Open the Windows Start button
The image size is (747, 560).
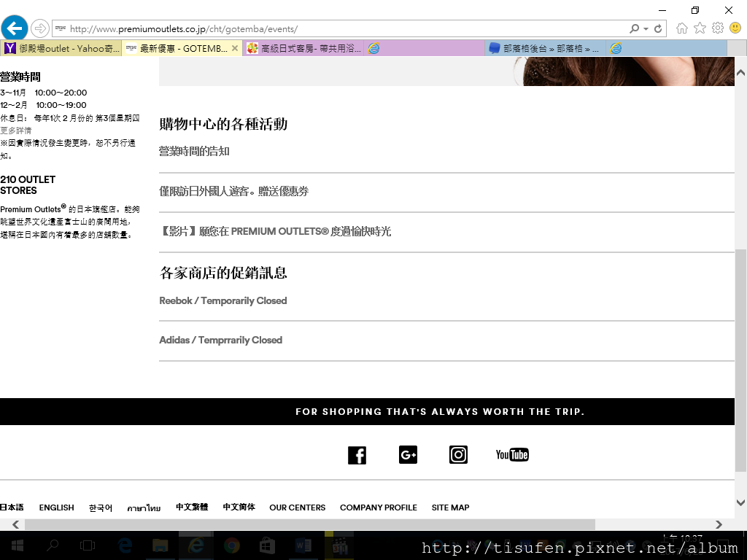tap(18, 545)
